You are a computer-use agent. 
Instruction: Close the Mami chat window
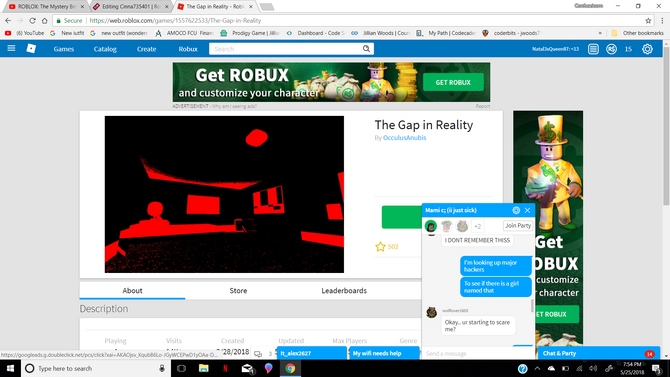click(527, 210)
